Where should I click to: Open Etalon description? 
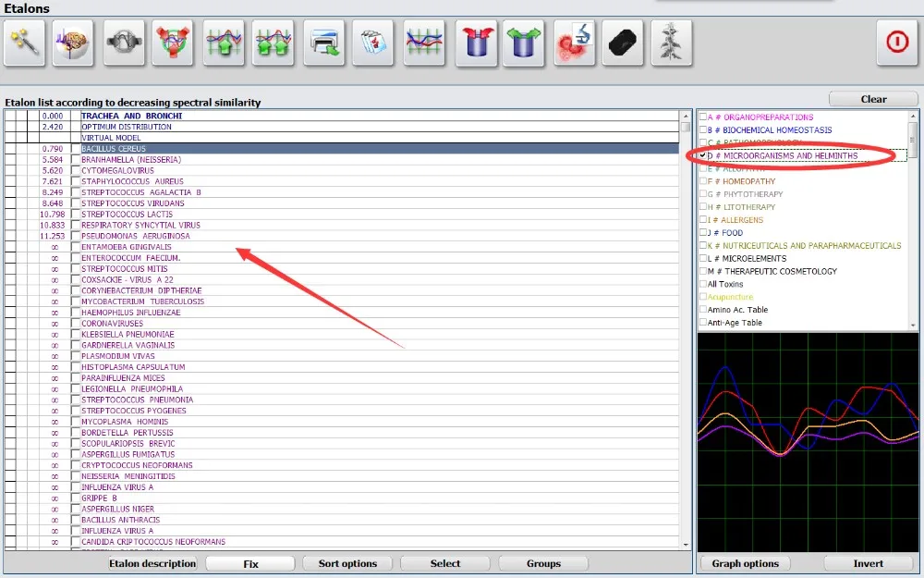tap(152, 563)
